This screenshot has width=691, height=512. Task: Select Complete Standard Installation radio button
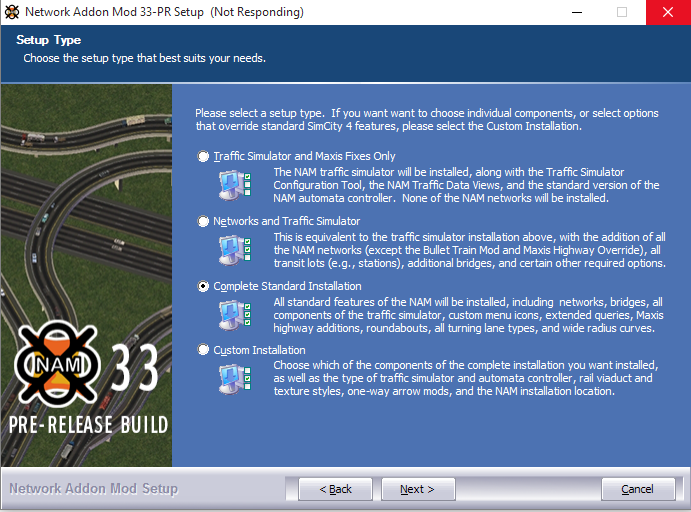[203, 286]
